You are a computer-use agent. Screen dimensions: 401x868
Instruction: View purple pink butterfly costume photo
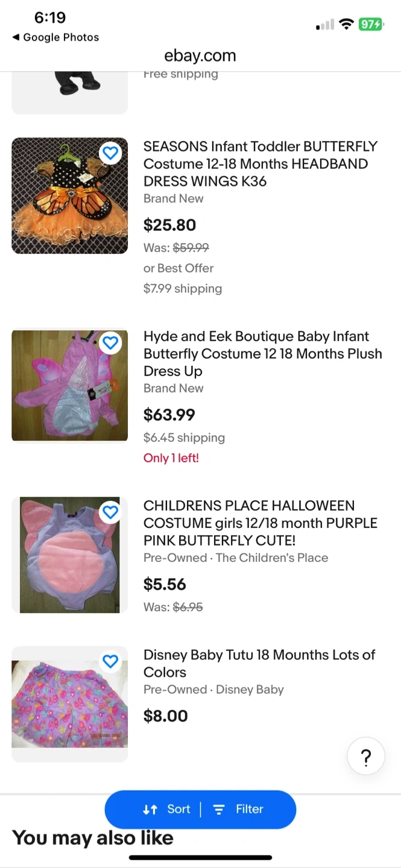tap(69, 555)
